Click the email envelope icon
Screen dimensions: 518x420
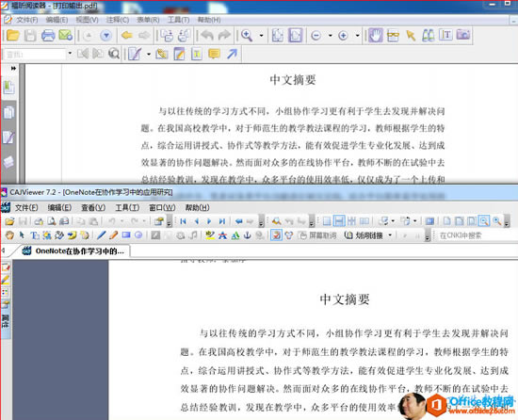[x=65, y=36]
